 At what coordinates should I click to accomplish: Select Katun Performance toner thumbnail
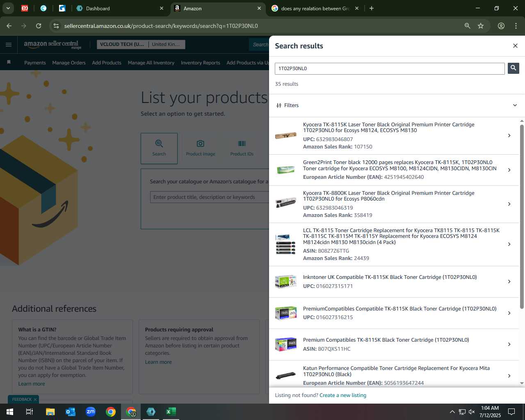[286, 376]
